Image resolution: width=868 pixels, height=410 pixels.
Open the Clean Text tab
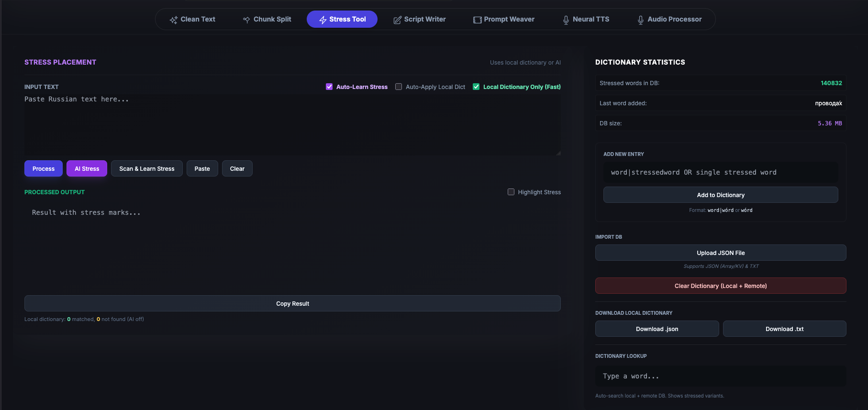tap(192, 19)
